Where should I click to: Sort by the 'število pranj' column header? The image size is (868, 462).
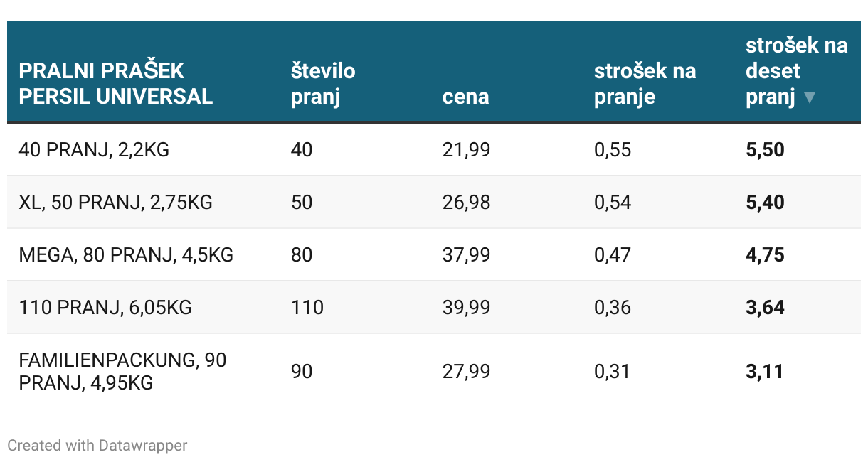[x=323, y=84]
